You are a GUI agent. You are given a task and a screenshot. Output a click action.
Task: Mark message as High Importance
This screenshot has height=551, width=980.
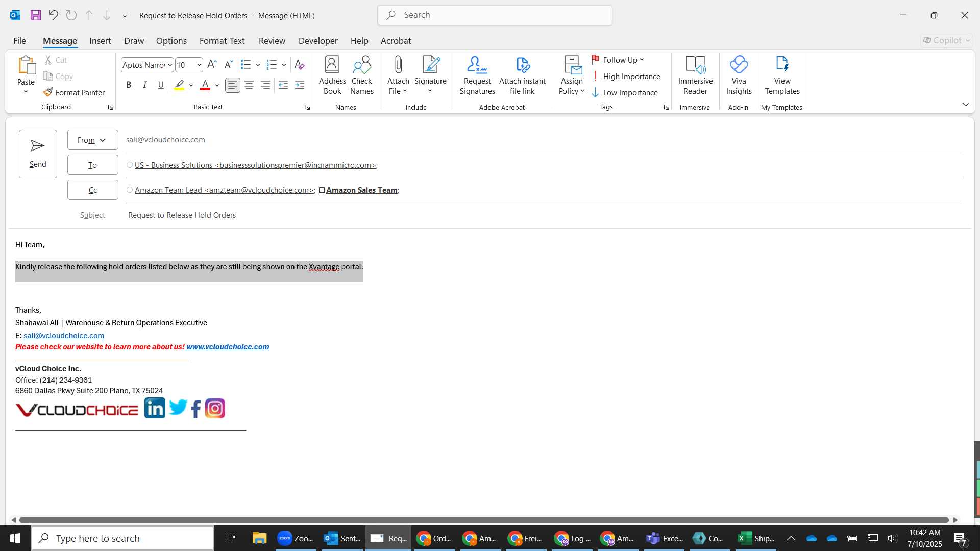tap(626, 77)
